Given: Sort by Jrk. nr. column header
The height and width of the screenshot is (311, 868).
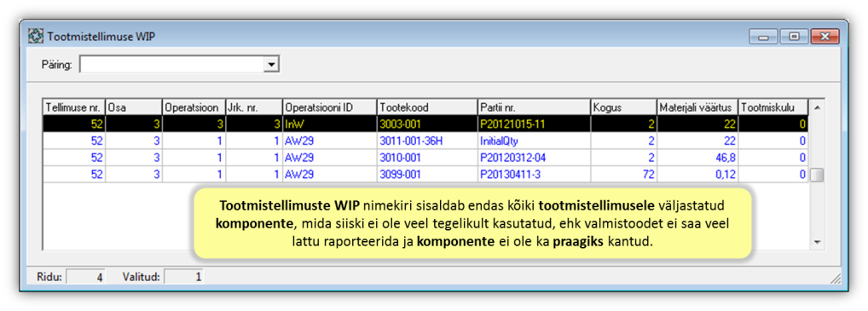Looking at the screenshot, I should [x=254, y=107].
